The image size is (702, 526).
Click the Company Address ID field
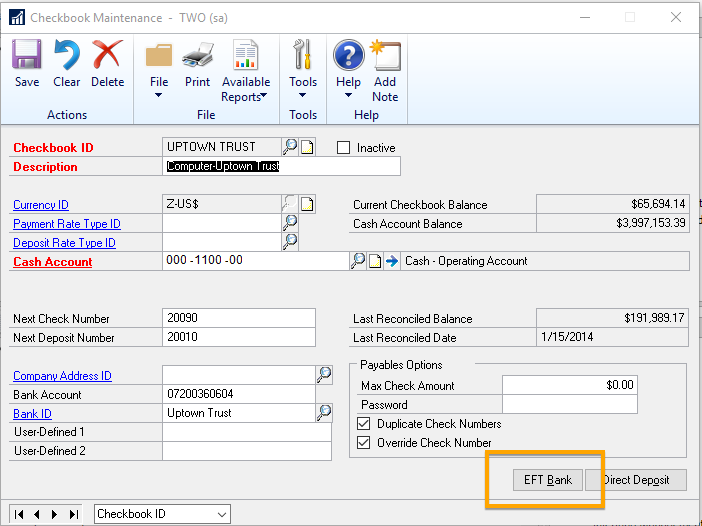pyautogui.click(x=239, y=375)
